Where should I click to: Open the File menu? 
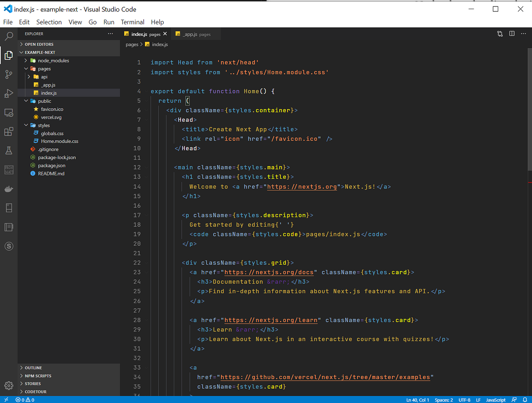pyautogui.click(x=8, y=22)
